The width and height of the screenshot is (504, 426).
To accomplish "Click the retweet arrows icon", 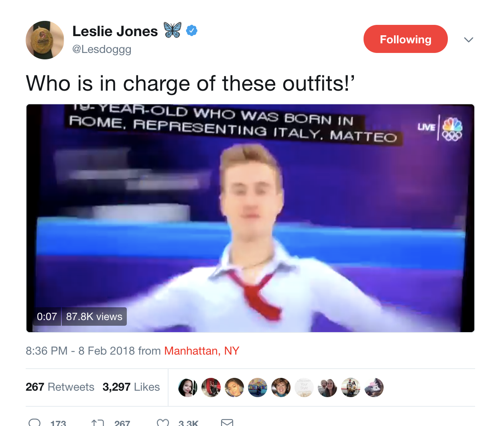I will point(98,422).
